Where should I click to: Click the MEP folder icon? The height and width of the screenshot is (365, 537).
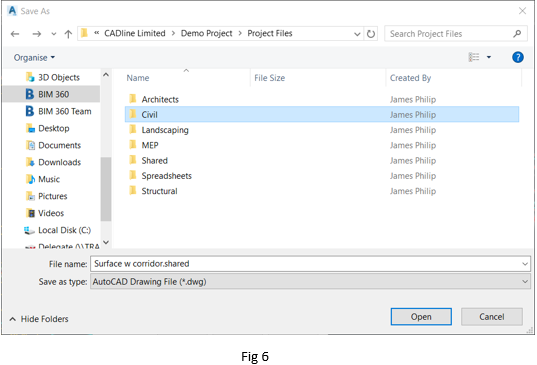(x=133, y=144)
